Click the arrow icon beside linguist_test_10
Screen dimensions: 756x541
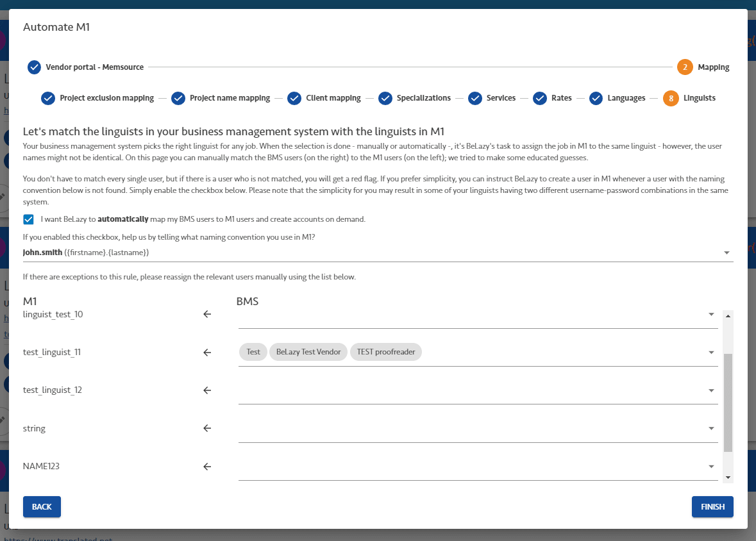click(x=207, y=315)
